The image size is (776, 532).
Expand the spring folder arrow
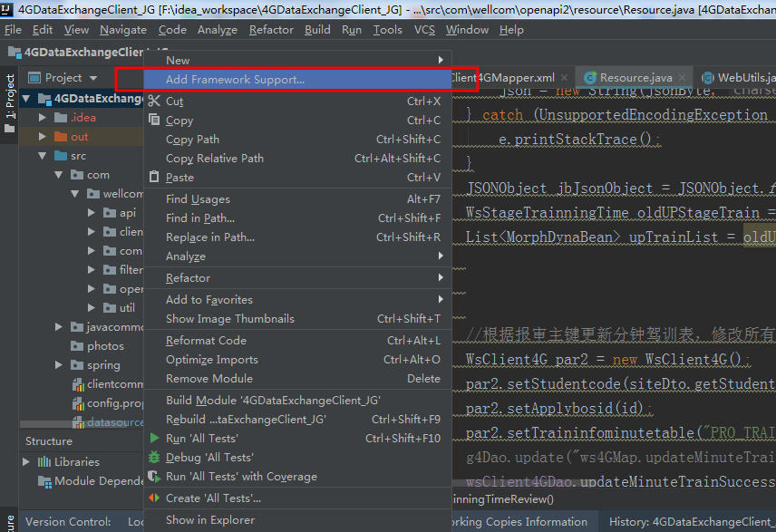59,365
